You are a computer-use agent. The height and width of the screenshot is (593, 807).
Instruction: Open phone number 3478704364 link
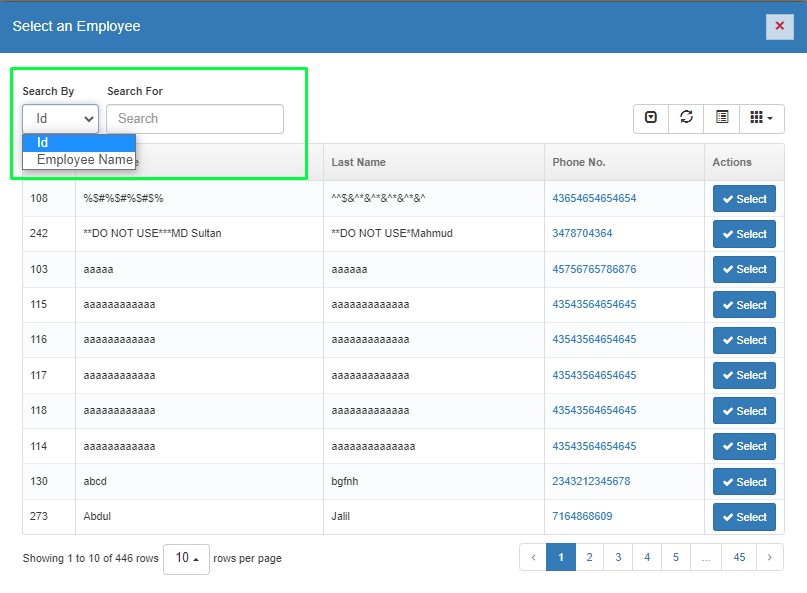(x=582, y=234)
